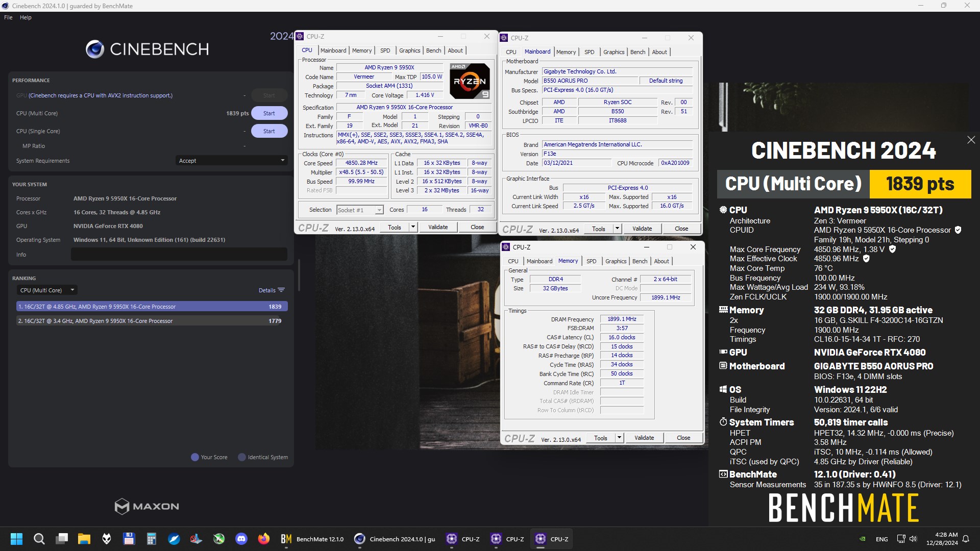Open Discord from the taskbar
This screenshot has height=551, width=980.
(241, 539)
